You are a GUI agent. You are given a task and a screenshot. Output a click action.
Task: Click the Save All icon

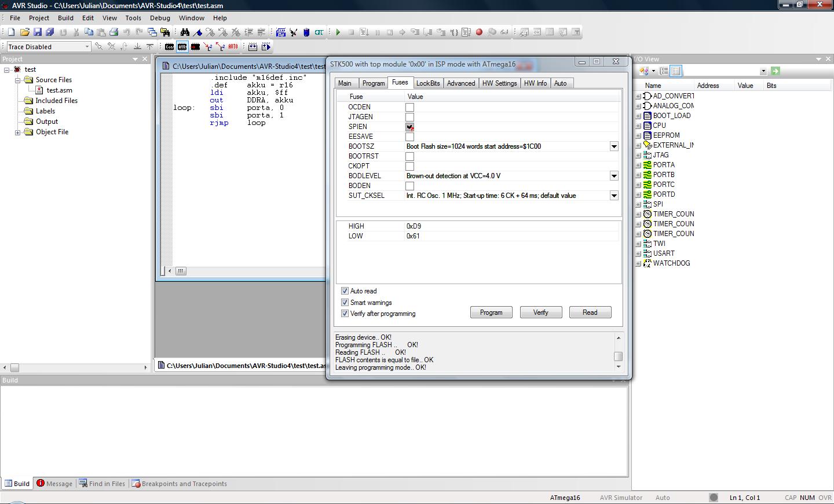coord(50,32)
